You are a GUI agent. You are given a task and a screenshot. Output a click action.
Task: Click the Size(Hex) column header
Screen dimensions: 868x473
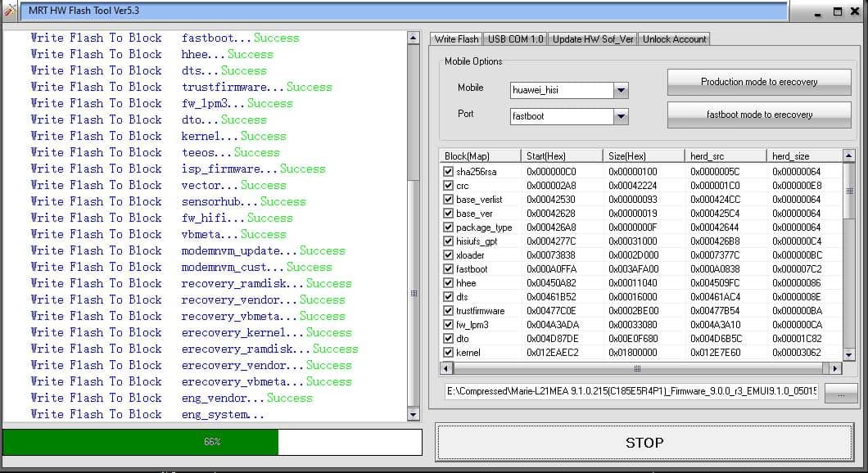coord(644,156)
